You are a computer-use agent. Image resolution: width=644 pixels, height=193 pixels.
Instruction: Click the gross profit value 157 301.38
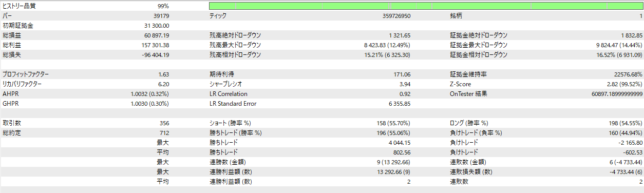point(155,45)
